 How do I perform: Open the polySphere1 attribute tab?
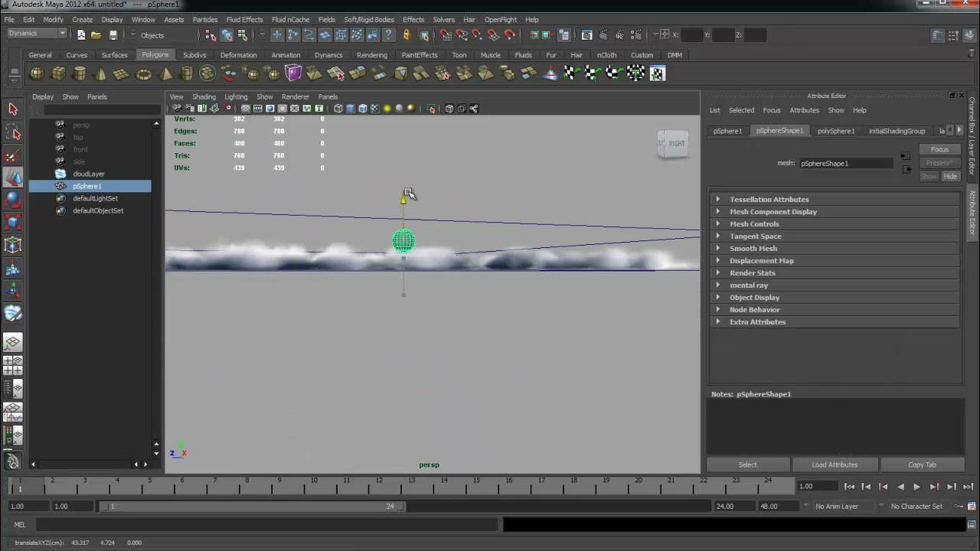(836, 131)
